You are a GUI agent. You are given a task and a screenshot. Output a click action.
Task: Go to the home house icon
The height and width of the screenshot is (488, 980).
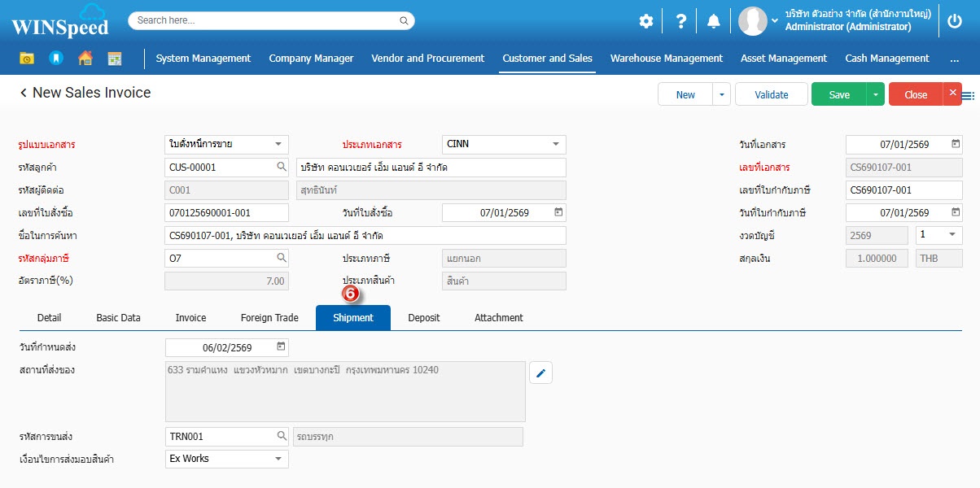coord(85,59)
